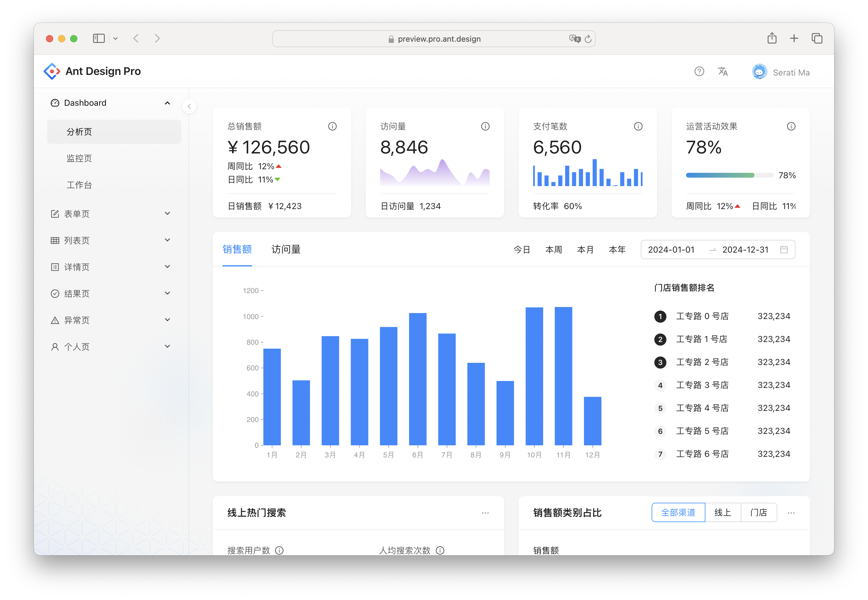Go forward with Safari forward arrow
Image resolution: width=868 pixels, height=600 pixels.
coord(157,38)
